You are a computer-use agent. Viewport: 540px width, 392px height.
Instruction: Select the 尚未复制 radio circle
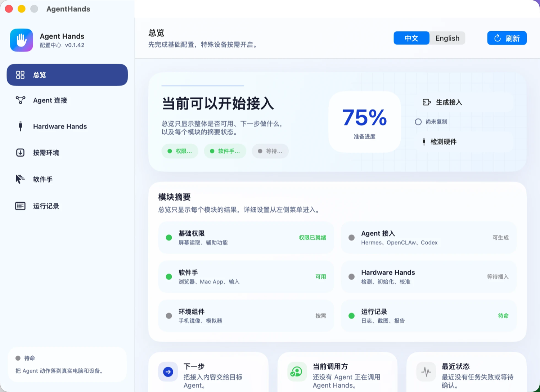click(418, 122)
